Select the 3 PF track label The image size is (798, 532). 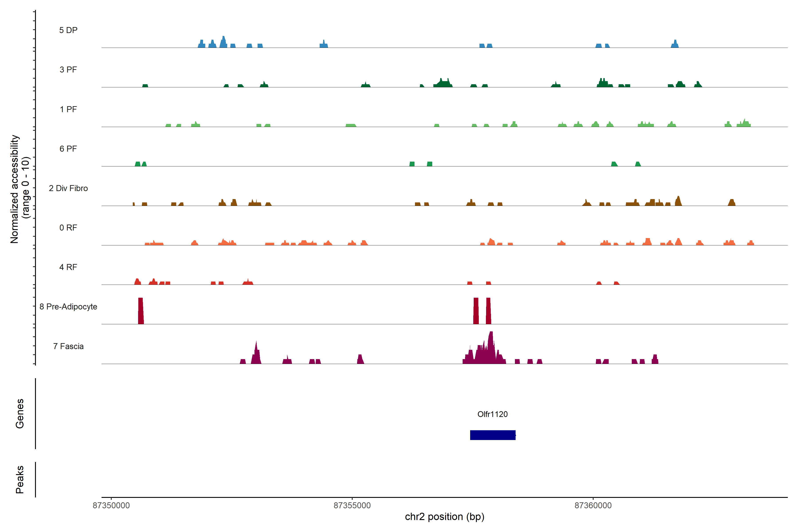[x=68, y=70]
